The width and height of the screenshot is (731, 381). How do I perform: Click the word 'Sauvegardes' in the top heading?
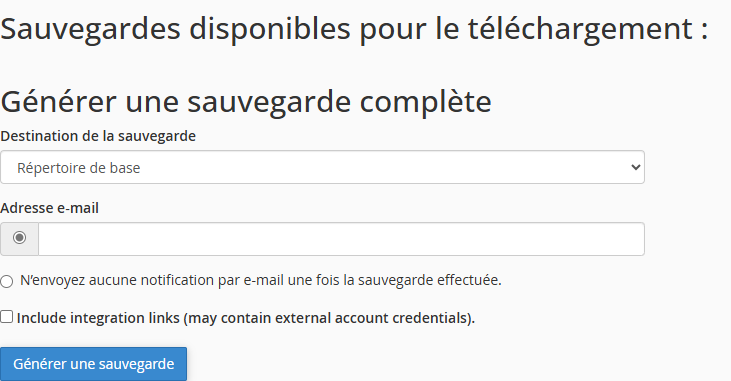tap(90, 29)
